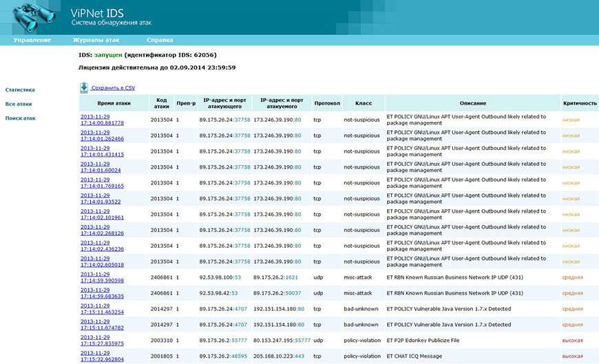The image size is (599, 364).
Task: Open Все атаки in the sidebar
Action: click(x=19, y=104)
